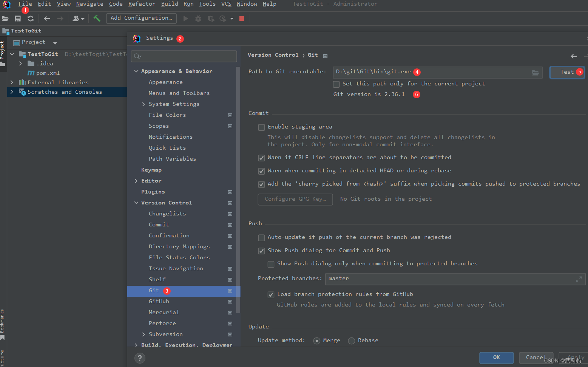Click the expand icon in Protected branches field
The width and height of the screenshot is (588, 367).
(x=579, y=279)
